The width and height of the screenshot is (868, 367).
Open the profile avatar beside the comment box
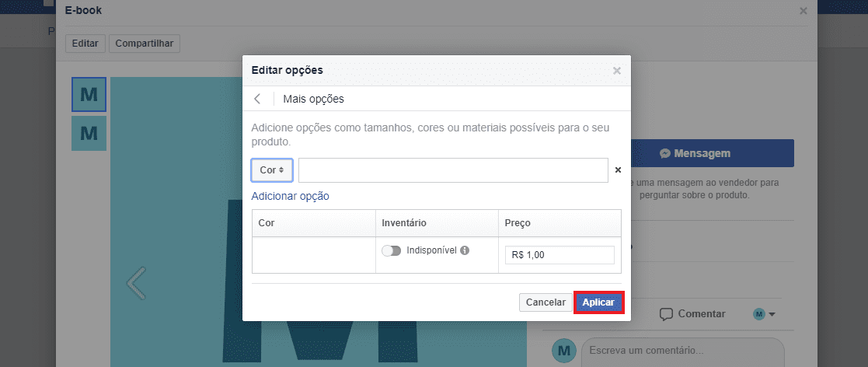564,351
